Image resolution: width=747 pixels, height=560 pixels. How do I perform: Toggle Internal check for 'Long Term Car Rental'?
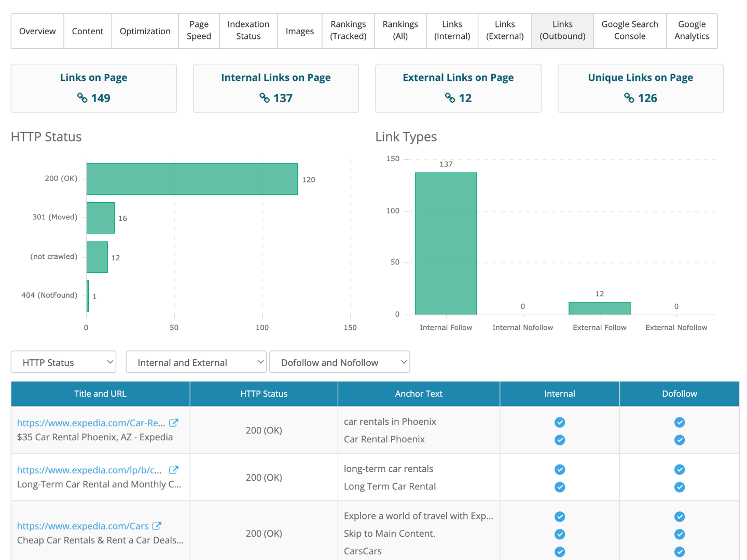pos(560,487)
